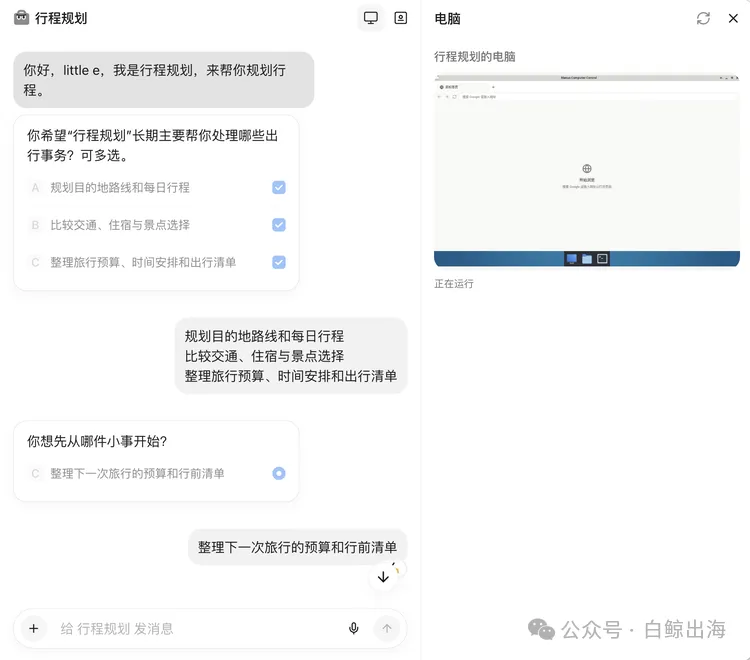Viewport: 750px width, 660px height.
Task: Open the remote computer screen thumbnail
Action: 586,170
